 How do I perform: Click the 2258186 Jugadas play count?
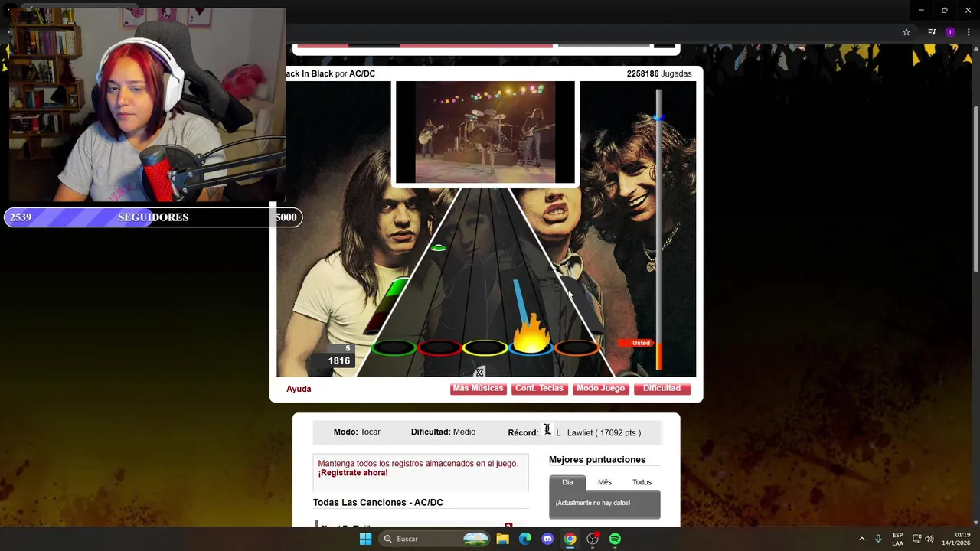pyautogui.click(x=659, y=73)
